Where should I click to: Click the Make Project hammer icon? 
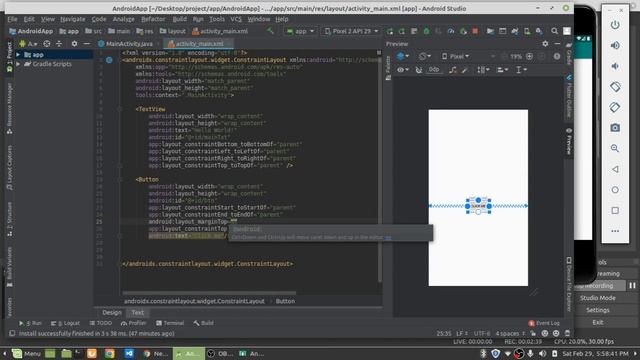[270, 31]
